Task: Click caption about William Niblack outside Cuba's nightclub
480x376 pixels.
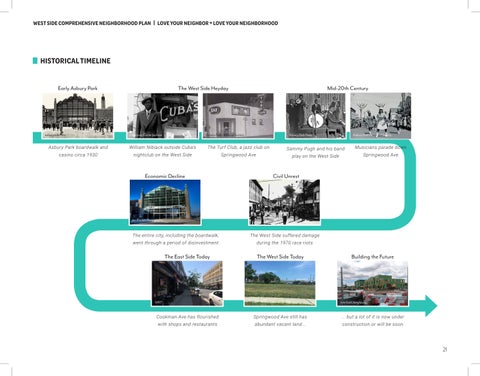Action: coord(163,151)
